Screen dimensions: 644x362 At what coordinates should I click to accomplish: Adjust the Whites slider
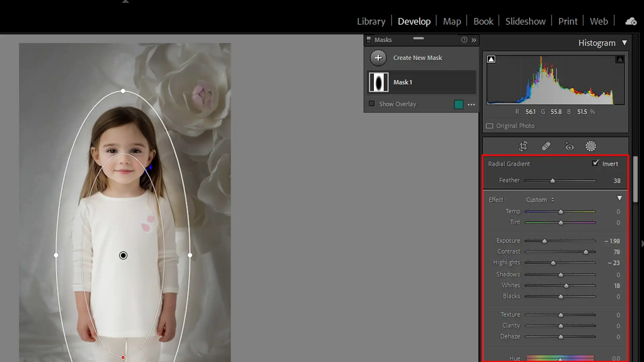coord(560,286)
